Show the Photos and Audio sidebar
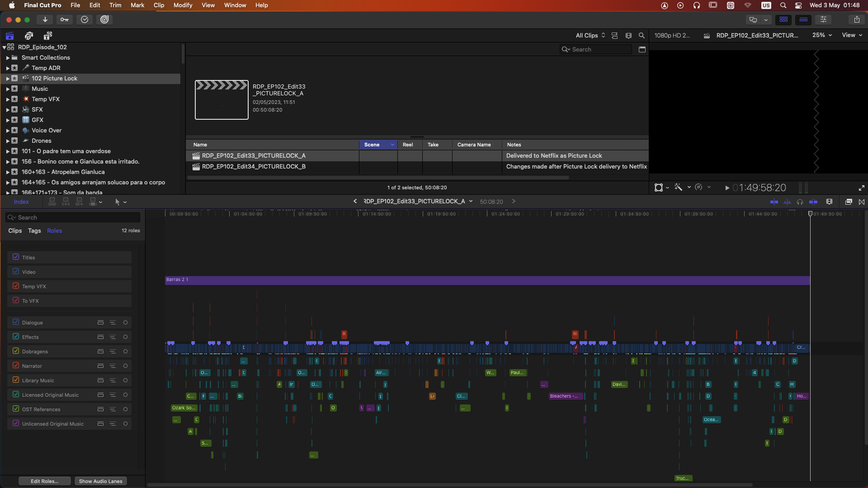Viewport: 868px width, 488px height. click(29, 36)
